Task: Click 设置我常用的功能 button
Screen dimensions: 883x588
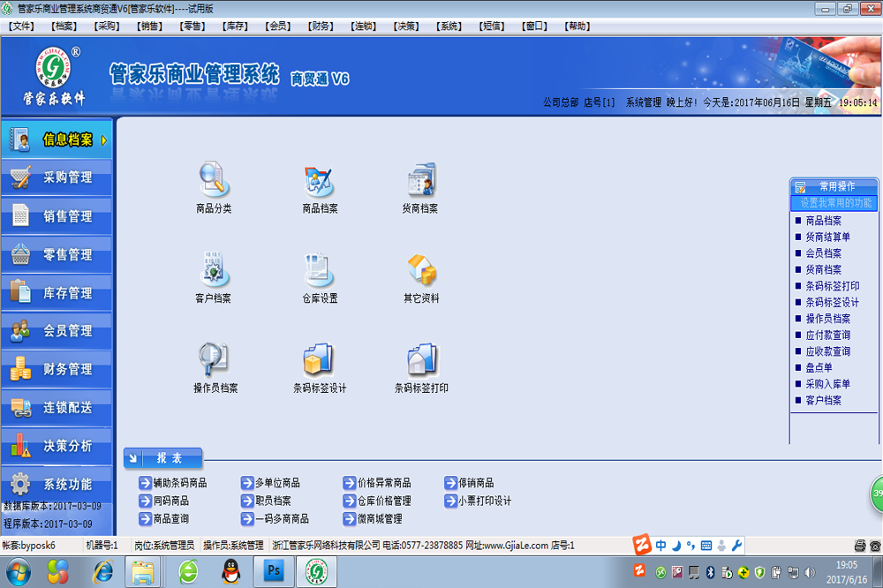Action: coord(834,203)
